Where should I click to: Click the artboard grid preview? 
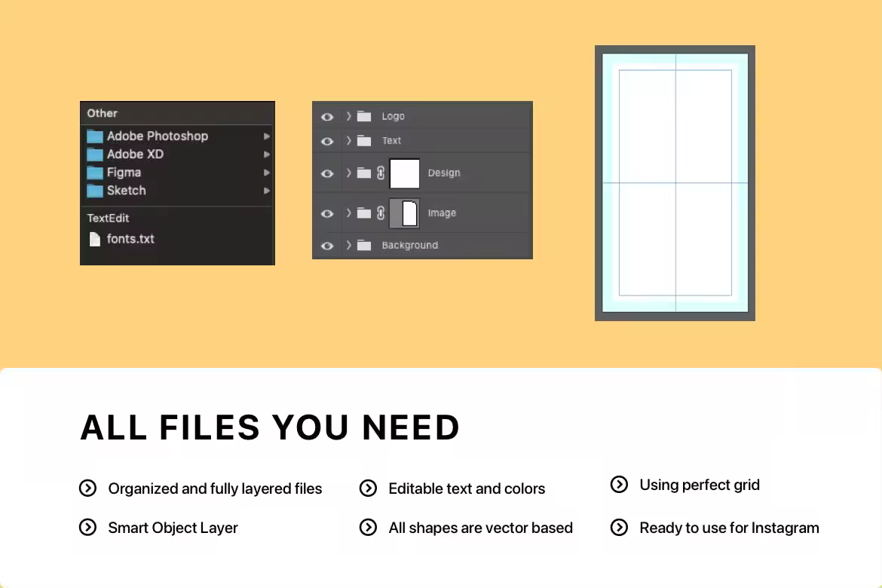pyautogui.click(x=675, y=183)
